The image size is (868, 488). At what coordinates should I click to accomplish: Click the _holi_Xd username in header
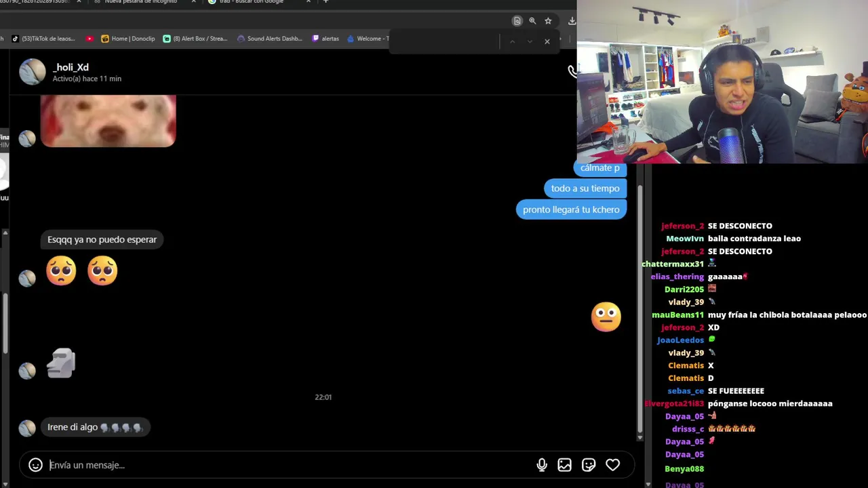[x=71, y=67]
